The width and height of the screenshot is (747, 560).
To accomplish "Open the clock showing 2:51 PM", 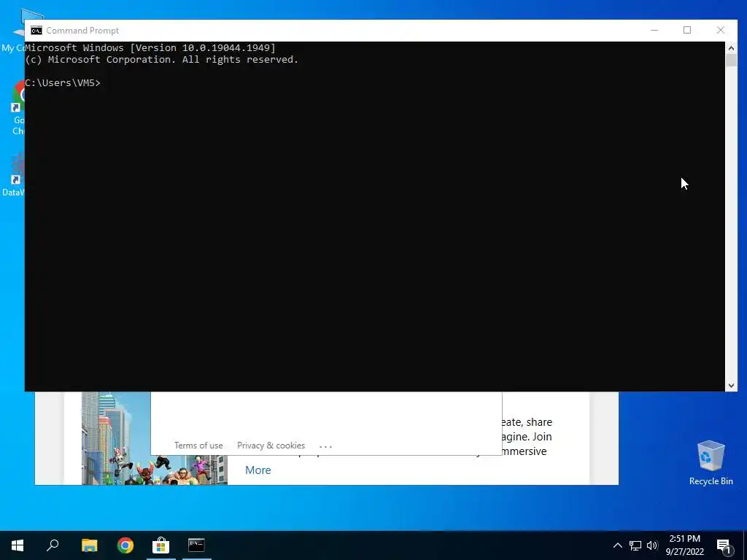I will click(684, 545).
